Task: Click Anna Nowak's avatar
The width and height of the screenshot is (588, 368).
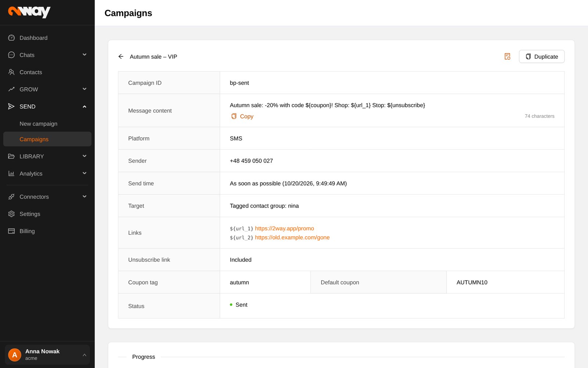Action: pos(15,355)
